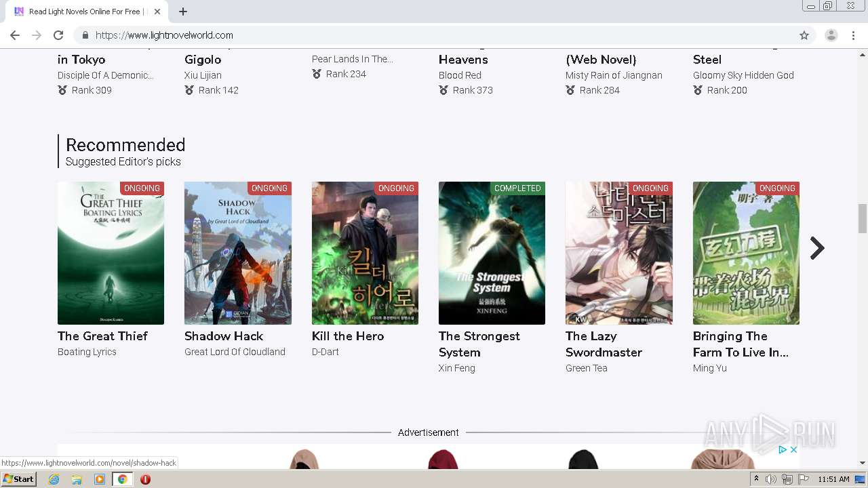
Task: Open Kill the Hero title link
Action: click(348, 336)
